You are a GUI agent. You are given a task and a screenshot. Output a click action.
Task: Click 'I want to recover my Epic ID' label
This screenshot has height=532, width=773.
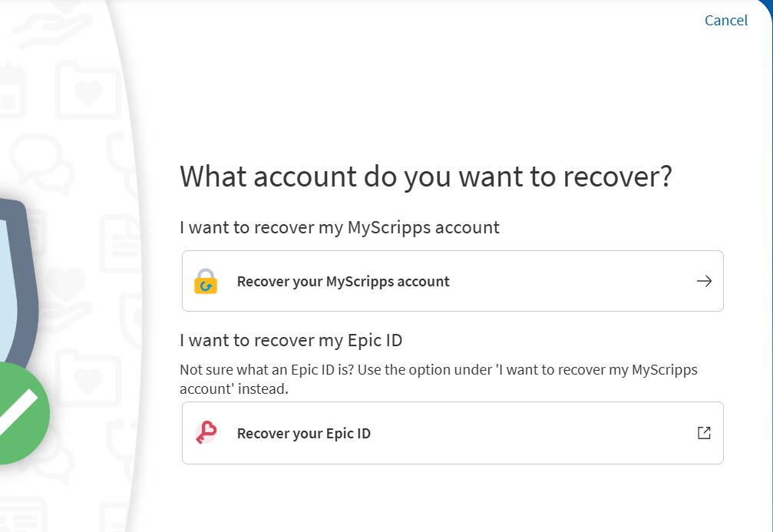click(x=291, y=340)
